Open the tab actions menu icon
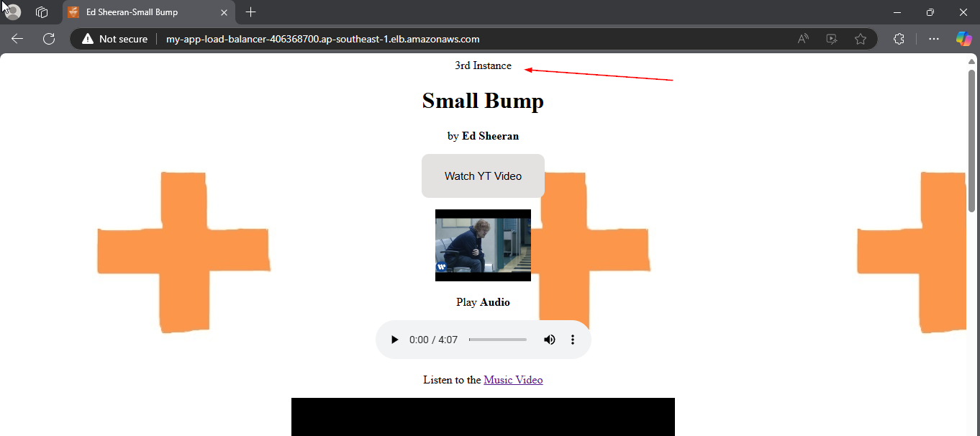The height and width of the screenshot is (436, 980). point(42,12)
